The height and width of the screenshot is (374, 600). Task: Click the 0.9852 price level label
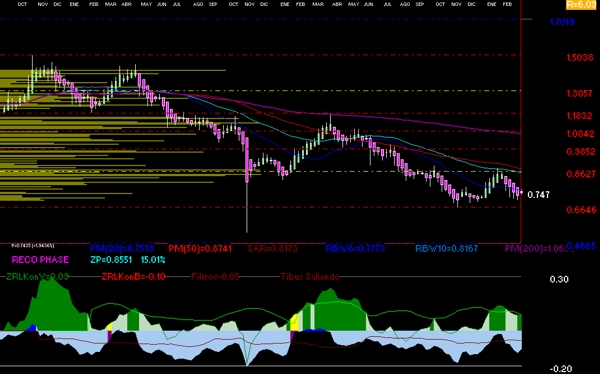[x=581, y=152]
